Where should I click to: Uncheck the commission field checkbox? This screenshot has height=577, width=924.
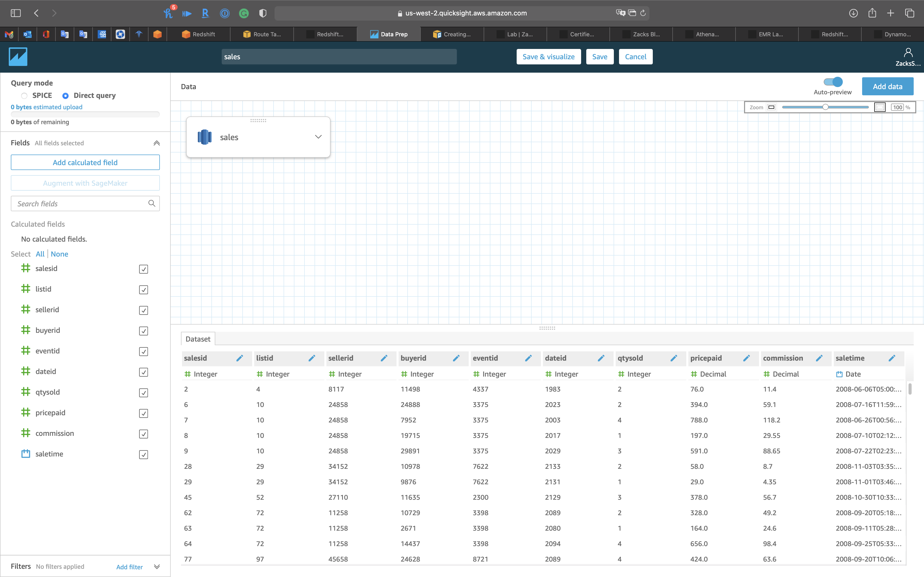(144, 434)
